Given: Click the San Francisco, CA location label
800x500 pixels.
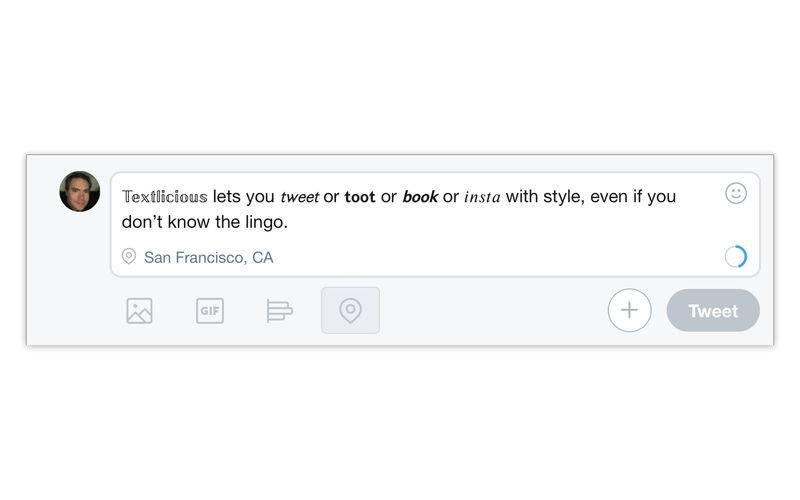Looking at the screenshot, I should point(208,257).
